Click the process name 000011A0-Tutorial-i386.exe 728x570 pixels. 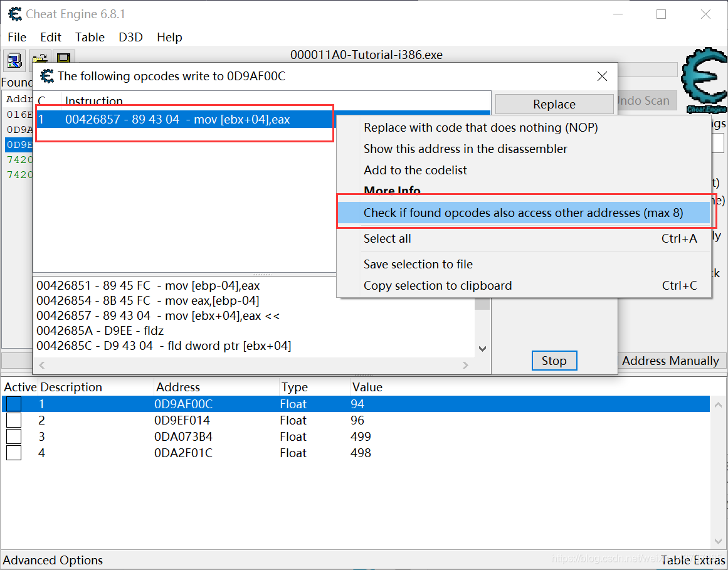click(x=367, y=55)
